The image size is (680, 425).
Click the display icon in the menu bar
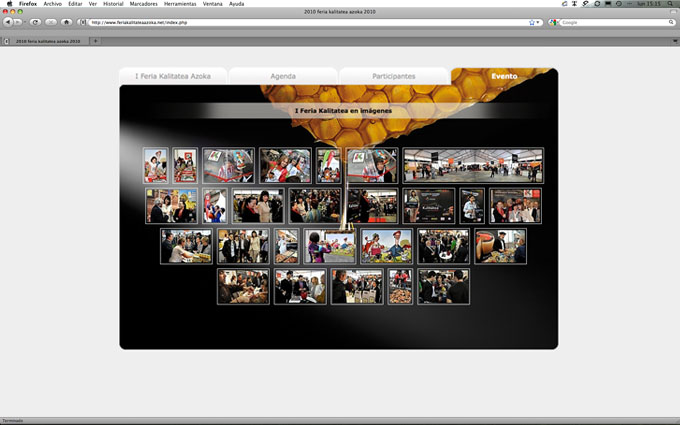(x=608, y=3)
